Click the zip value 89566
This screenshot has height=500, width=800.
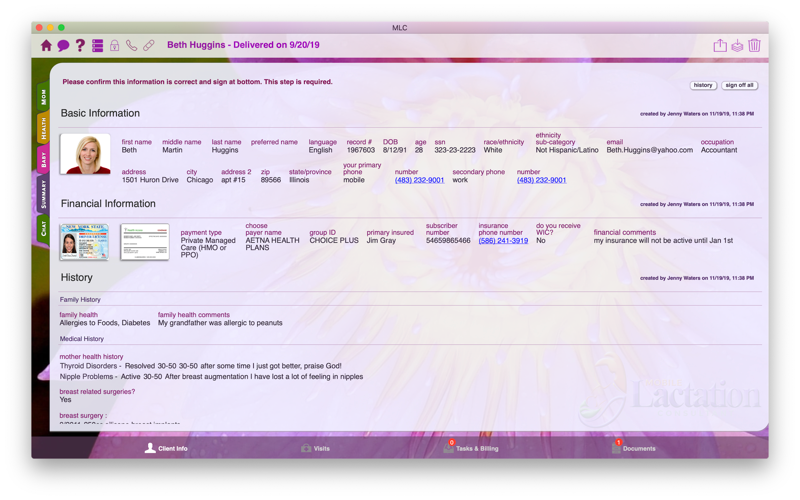[x=271, y=180]
